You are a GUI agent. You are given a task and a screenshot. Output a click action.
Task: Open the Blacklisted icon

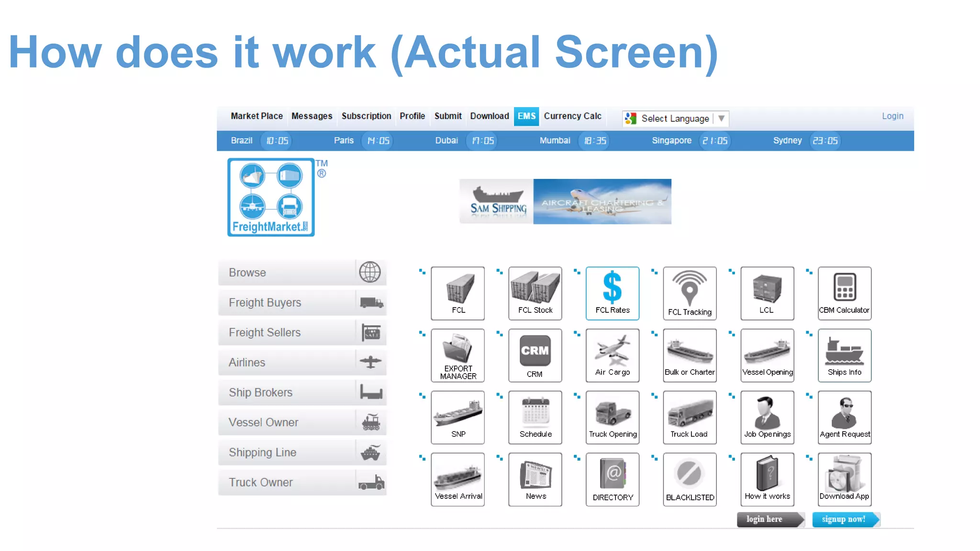coord(690,479)
